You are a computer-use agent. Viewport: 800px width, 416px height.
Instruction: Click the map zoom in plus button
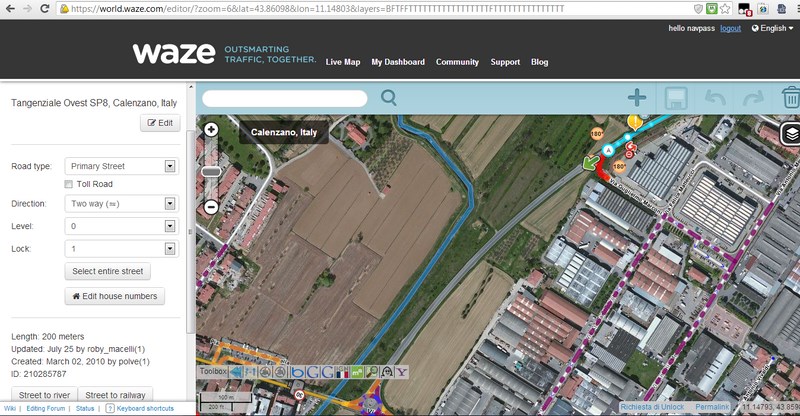click(211, 130)
